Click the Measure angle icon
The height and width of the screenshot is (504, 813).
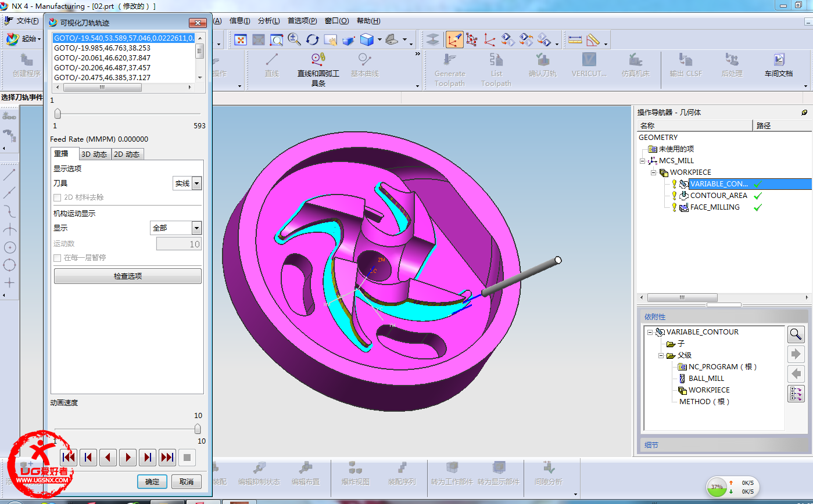593,39
